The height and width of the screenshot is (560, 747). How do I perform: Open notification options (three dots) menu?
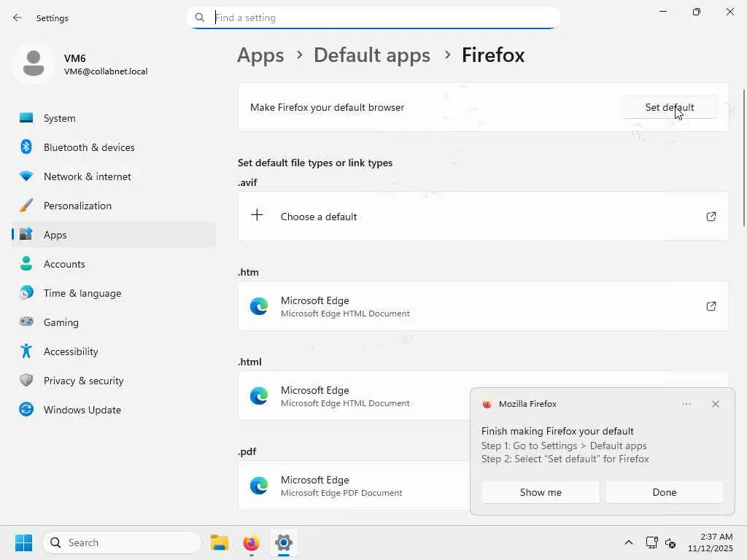tap(686, 404)
